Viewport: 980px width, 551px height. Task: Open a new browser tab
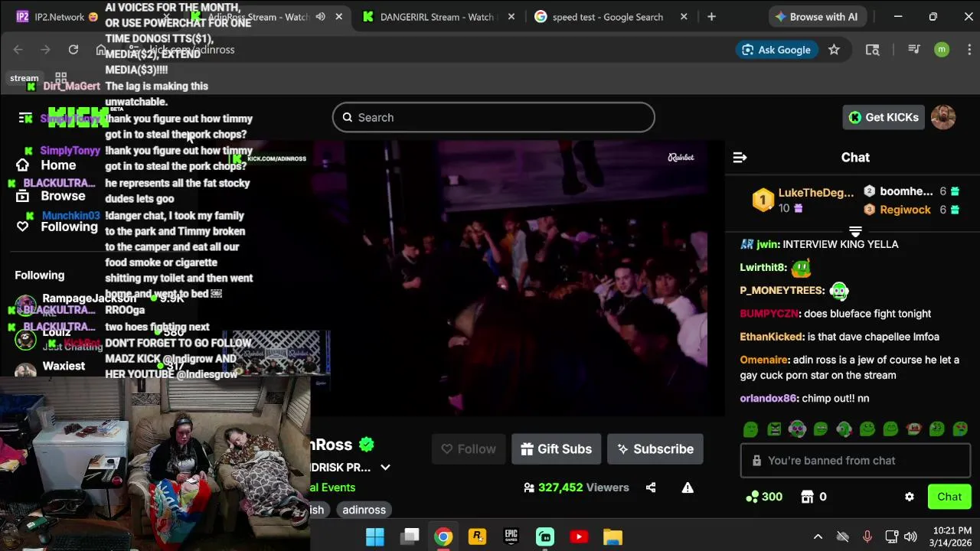pos(711,17)
